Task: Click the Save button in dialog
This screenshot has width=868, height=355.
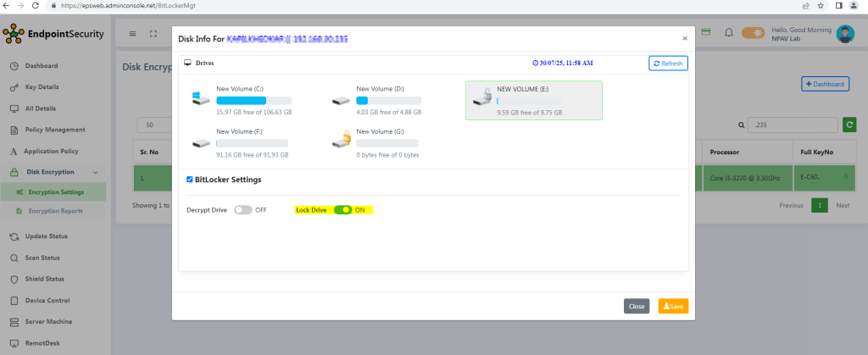Action: point(673,306)
